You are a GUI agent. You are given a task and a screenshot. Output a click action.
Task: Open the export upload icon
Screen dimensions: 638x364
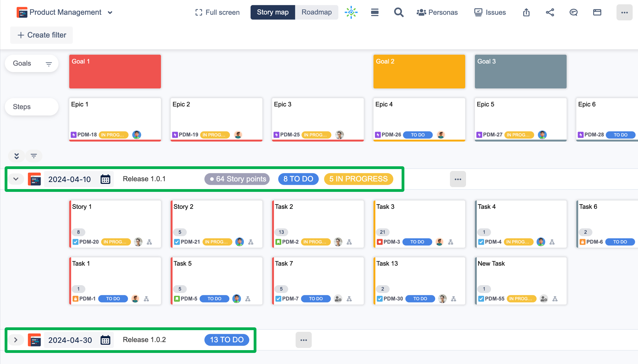526,12
